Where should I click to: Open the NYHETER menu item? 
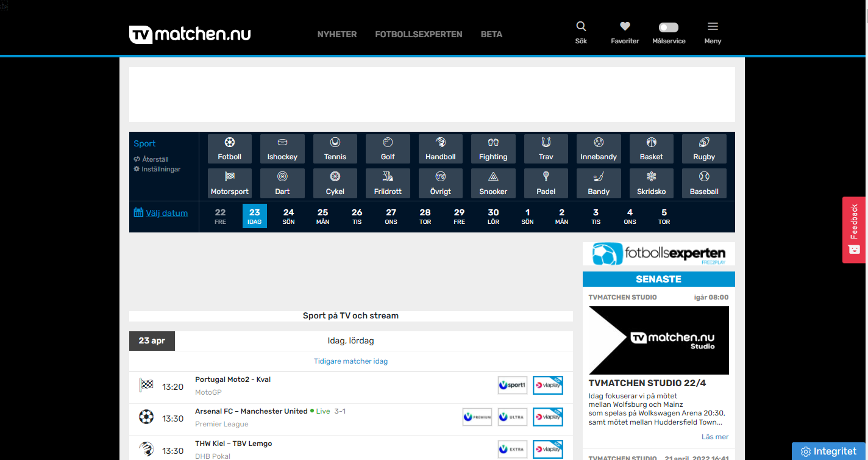coord(337,34)
